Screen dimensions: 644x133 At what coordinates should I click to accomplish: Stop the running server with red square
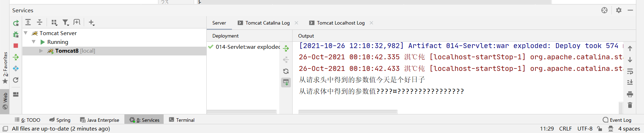[x=16, y=46]
